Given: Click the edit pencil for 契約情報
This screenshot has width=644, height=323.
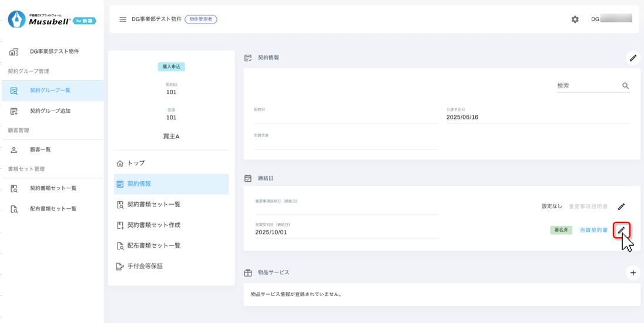Looking at the screenshot, I should coord(632,58).
